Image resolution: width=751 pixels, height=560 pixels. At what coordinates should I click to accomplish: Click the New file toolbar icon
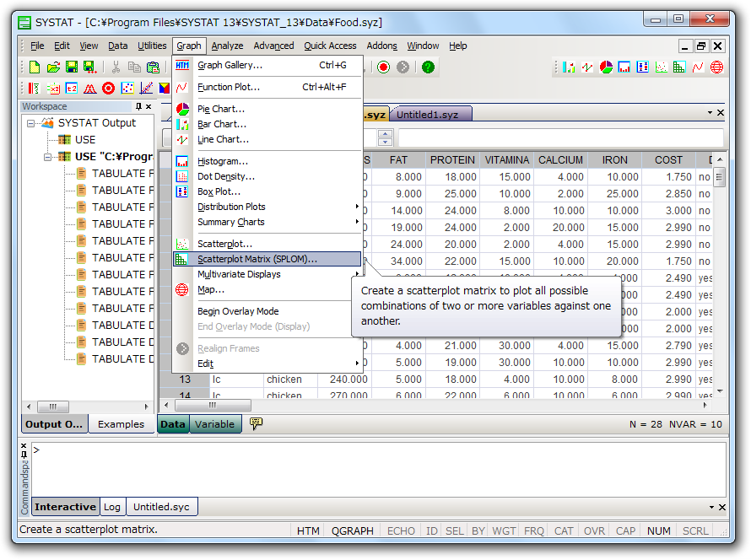point(35,67)
